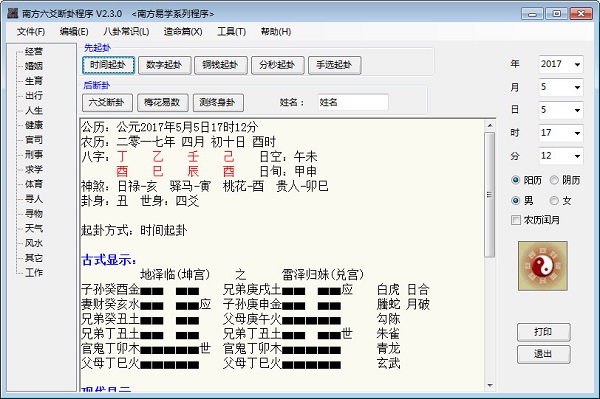600x399 pixels.
Task: Select 工作 in the category tree
Action: tap(34, 273)
